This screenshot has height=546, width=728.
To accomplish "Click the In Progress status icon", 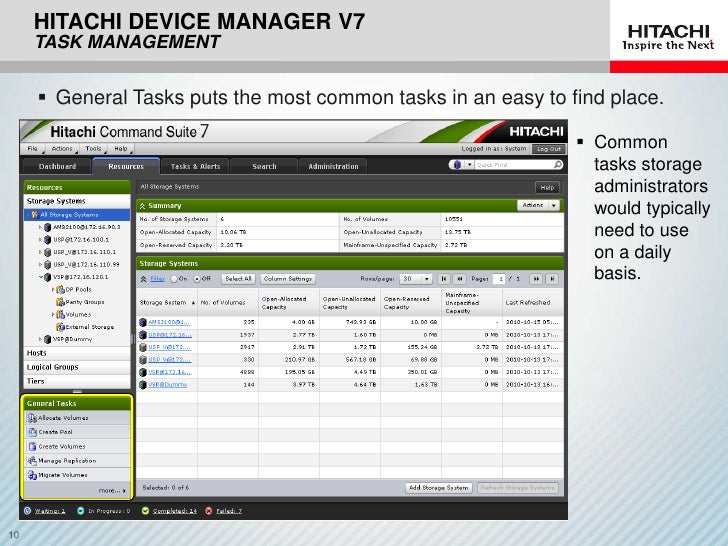I will tap(80, 511).
